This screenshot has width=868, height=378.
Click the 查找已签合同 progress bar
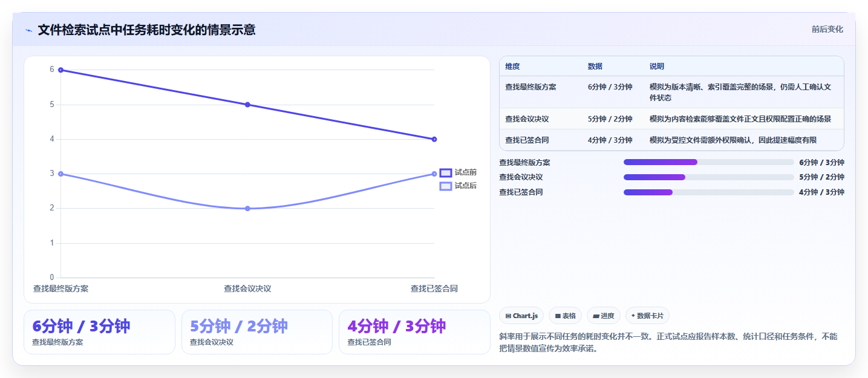pyautogui.click(x=708, y=192)
